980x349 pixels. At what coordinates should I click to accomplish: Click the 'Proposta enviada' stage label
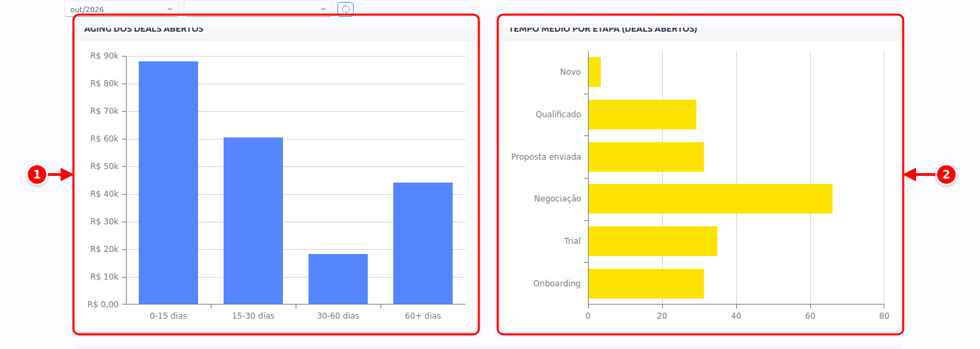point(546,157)
